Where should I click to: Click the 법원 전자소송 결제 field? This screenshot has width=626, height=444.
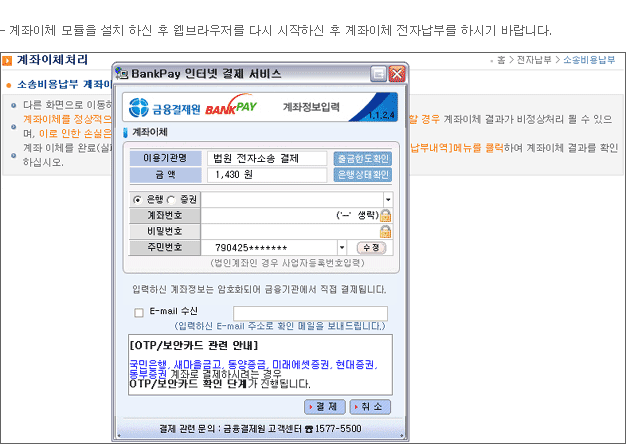(267, 159)
